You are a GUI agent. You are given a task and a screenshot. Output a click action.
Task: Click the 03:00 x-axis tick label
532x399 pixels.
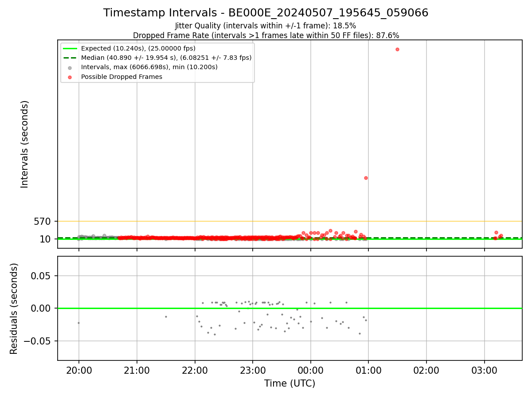484,370
